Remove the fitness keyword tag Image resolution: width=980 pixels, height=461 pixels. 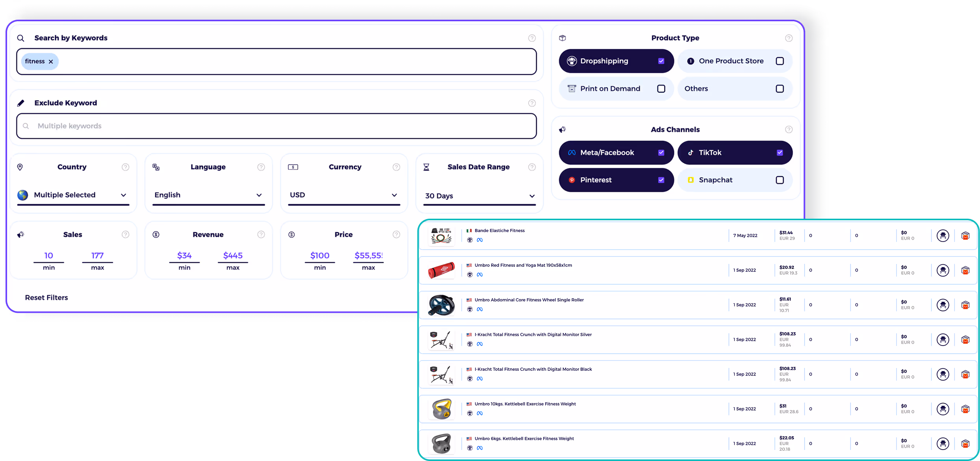click(51, 61)
